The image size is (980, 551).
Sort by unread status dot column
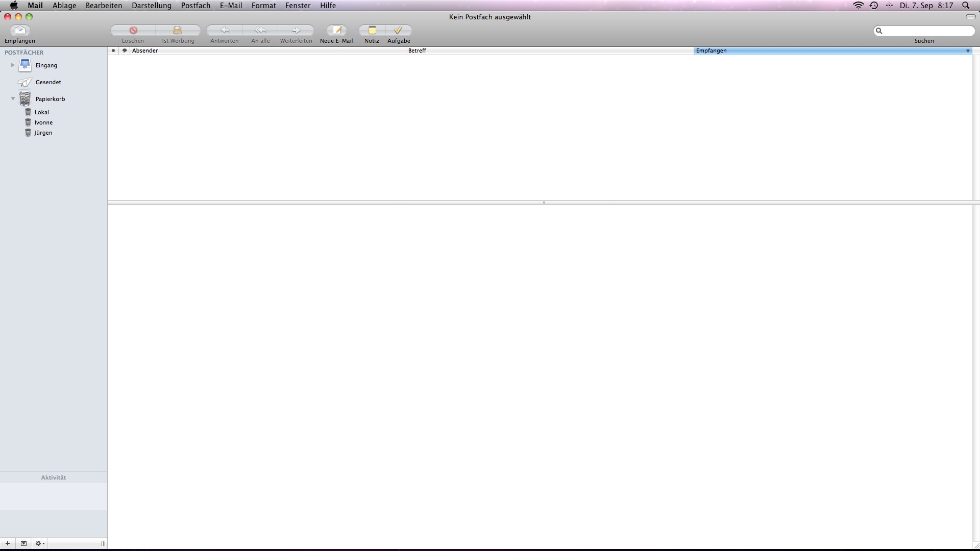tap(113, 51)
